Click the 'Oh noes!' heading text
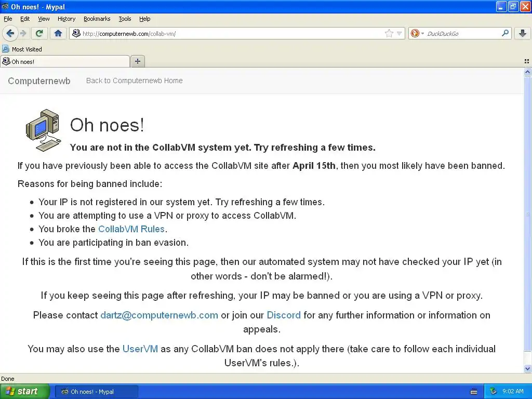The image size is (532, 399). pos(107,125)
